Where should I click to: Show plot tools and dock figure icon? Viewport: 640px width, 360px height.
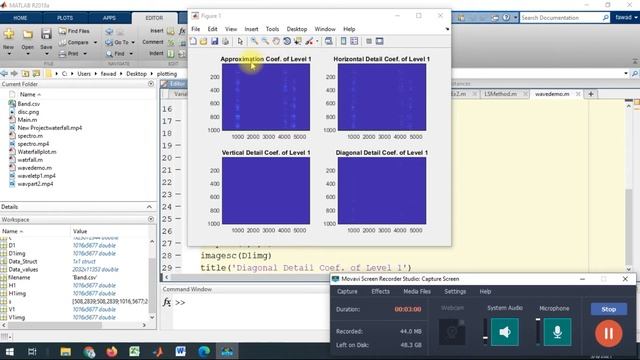point(380,41)
